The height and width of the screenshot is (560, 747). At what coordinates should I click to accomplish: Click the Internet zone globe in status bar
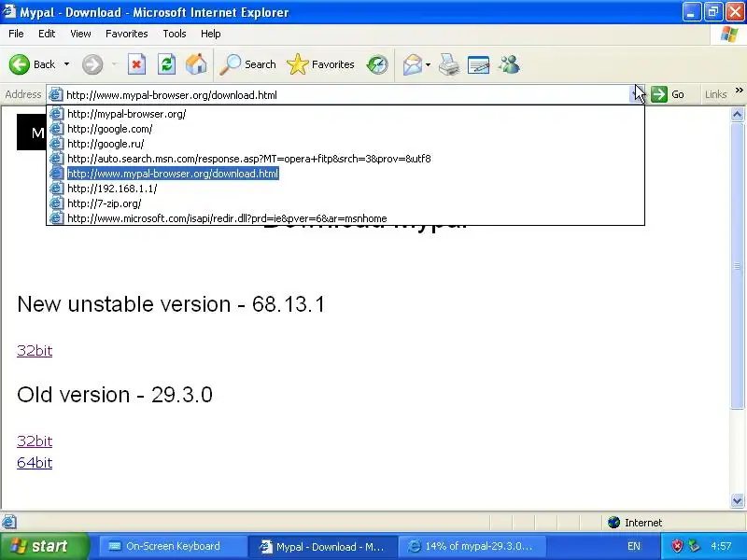tap(613, 523)
